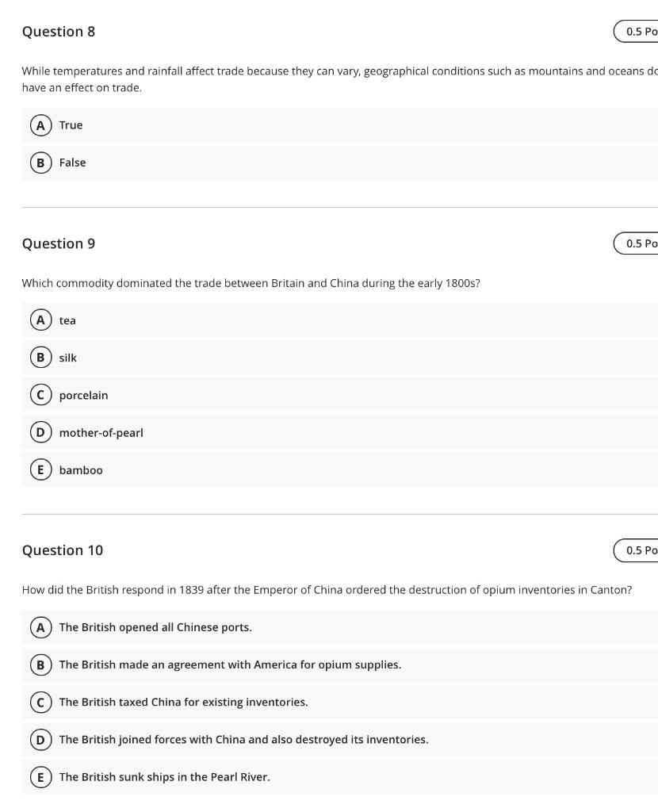Click the Question 10 heading
The width and height of the screenshot is (658, 812).
63,550
